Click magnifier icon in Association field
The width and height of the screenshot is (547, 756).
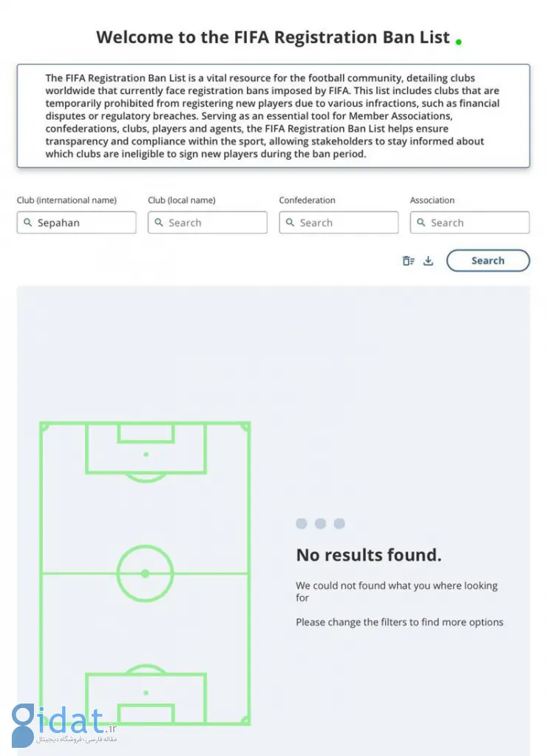(421, 222)
